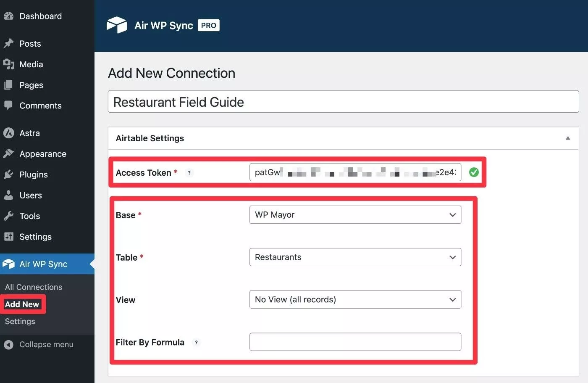Image resolution: width=588 pixels, height=383 pixels.
Task: Open the Comments menu item
Action: [47, 106]
